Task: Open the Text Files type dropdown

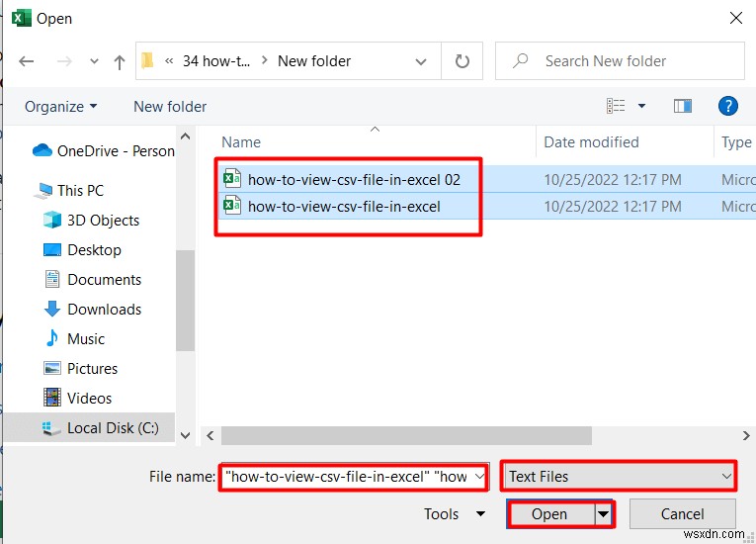Action: [619, 477]
